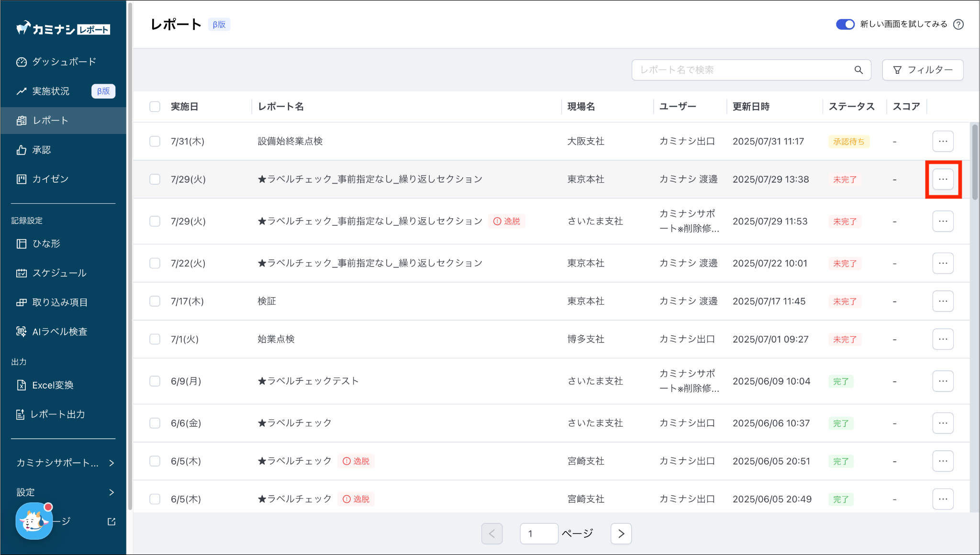Open the フィルター button
980x555 pixels.
coord(923,70)
